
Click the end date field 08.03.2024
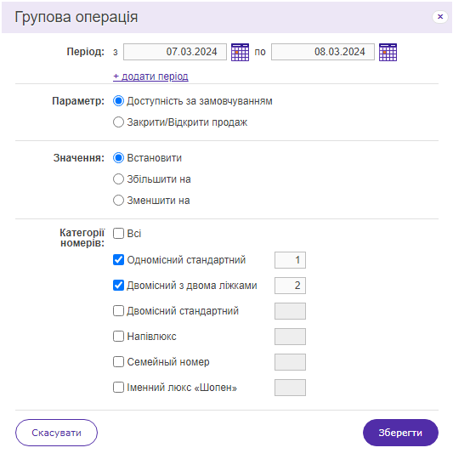tap(323, 52)
